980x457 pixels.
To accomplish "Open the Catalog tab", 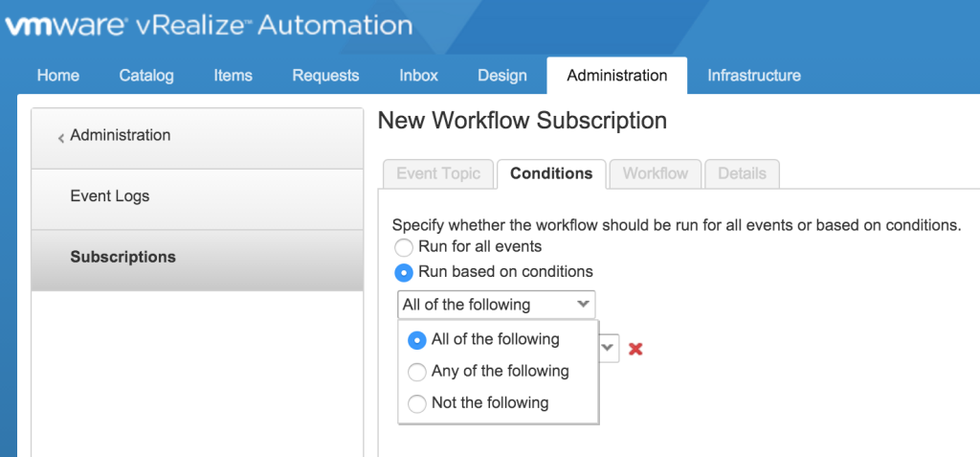I will (x=146, y=76).
